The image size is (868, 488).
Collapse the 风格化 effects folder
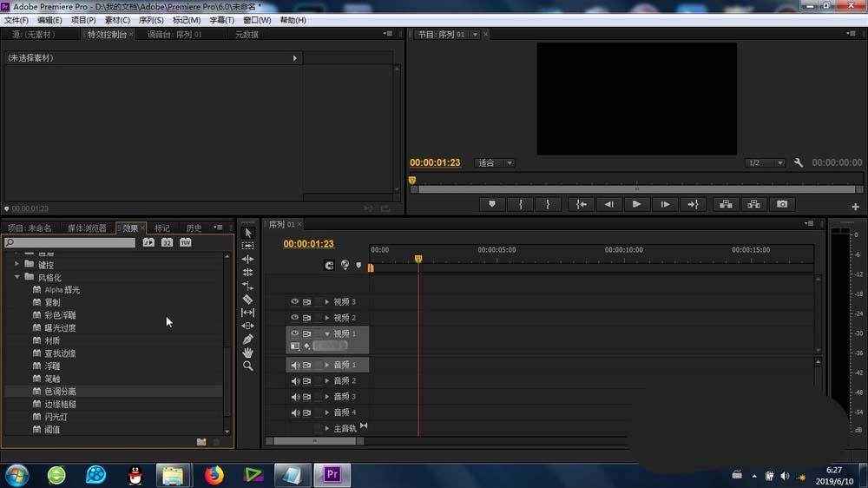tap(17, 277)
